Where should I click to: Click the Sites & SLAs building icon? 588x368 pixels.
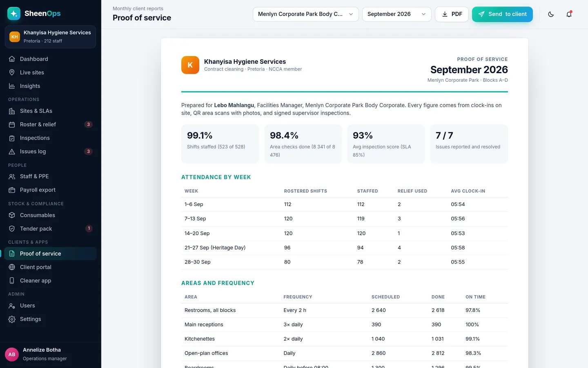pyautogui.click(x=12, y=111)
